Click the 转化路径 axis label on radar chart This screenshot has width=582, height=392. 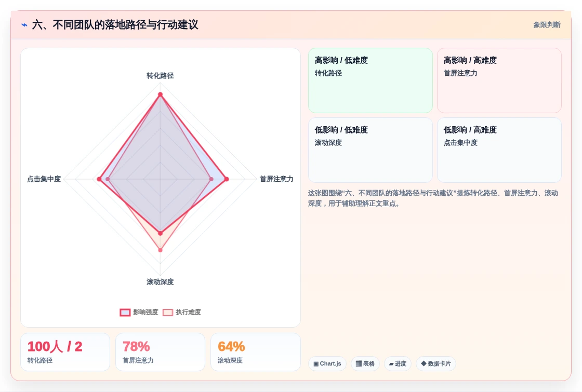click(160, 76)
